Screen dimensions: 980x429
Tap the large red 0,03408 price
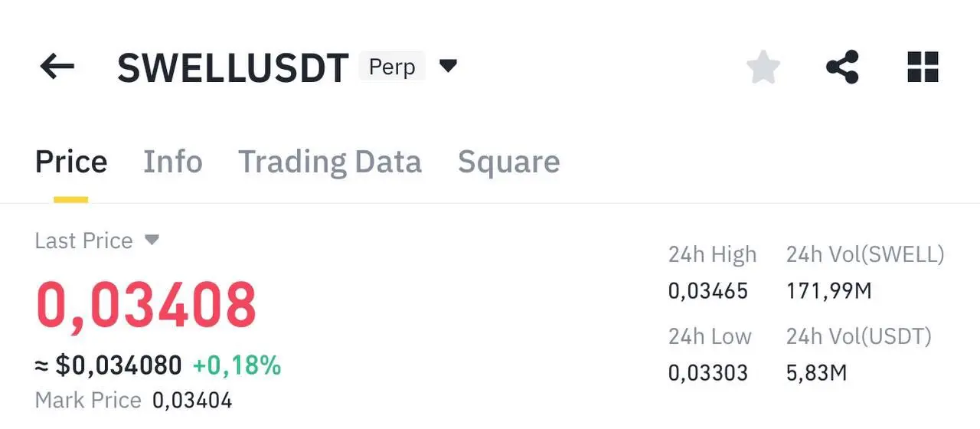click(146, 306)
